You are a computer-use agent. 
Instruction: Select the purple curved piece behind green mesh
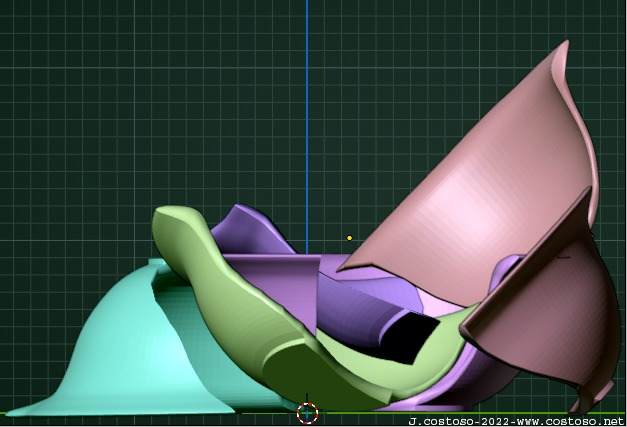coord(250,232)
